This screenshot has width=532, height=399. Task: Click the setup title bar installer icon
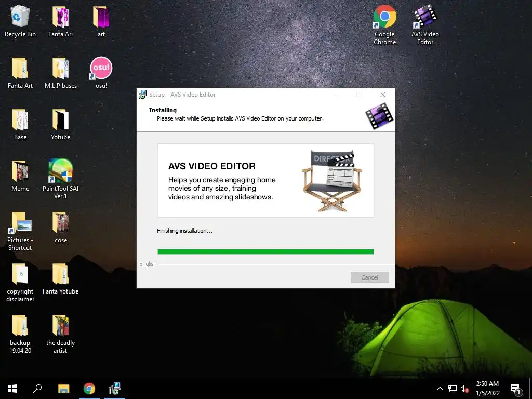point(142,95)
